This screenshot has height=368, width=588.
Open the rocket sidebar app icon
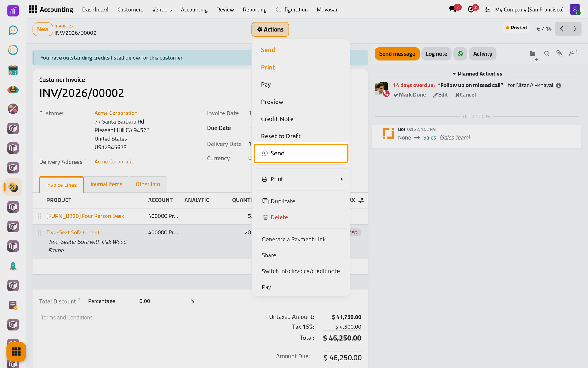click(13, 266)
